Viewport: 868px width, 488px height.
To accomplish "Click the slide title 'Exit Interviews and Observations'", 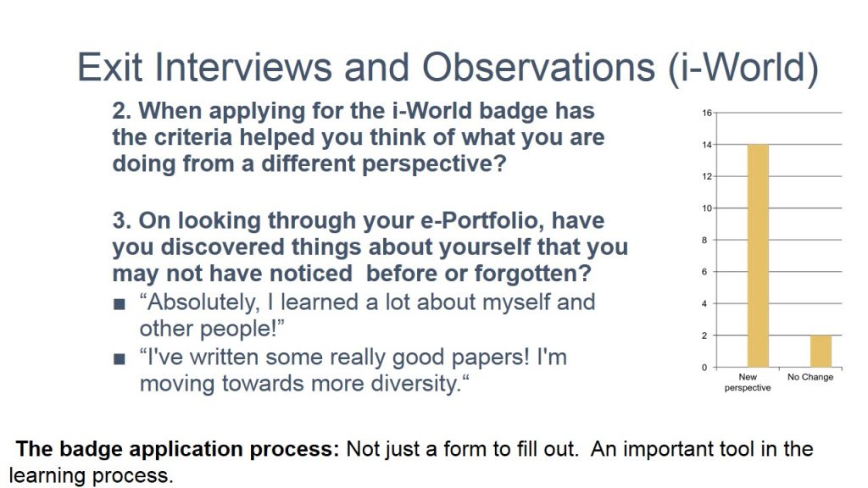I will tap(448, 68).
